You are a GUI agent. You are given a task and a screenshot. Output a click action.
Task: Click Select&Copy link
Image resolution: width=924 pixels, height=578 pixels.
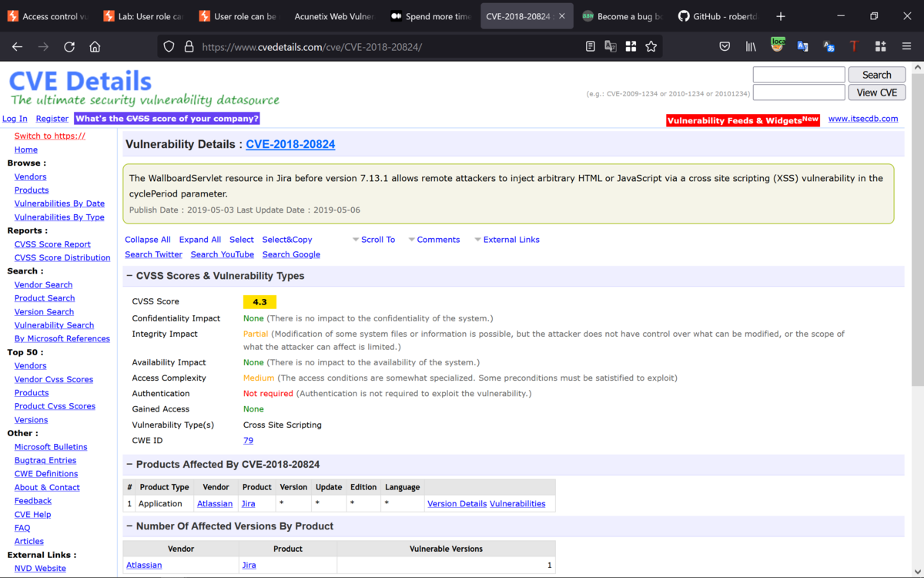coord(287,240)
